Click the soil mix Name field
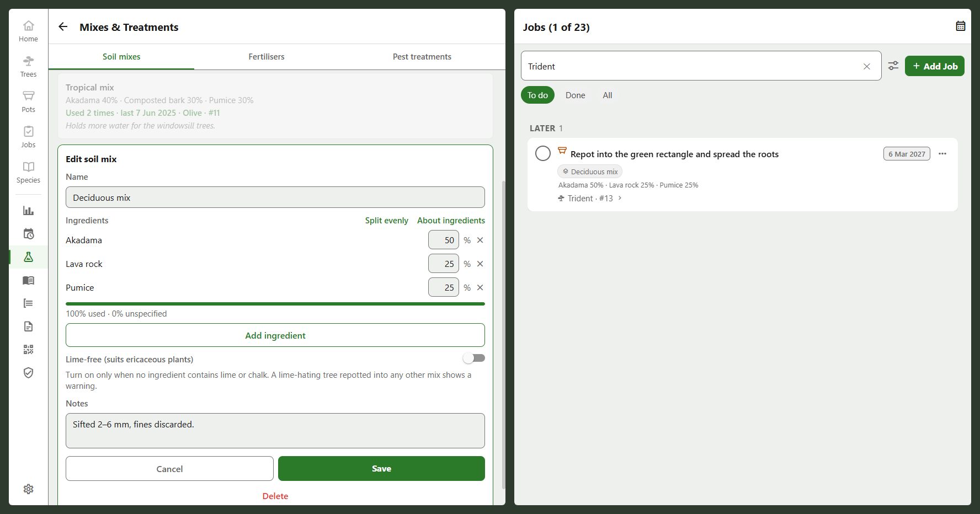 coord(275,197)
